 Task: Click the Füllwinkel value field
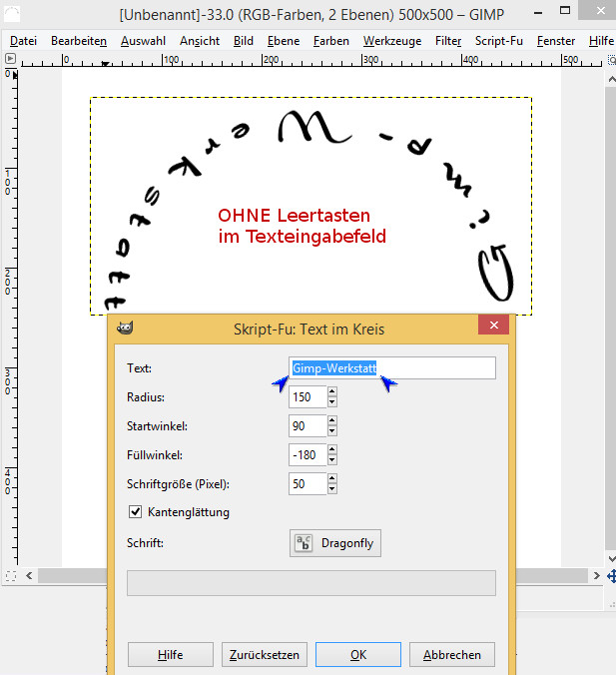point(308,454)
